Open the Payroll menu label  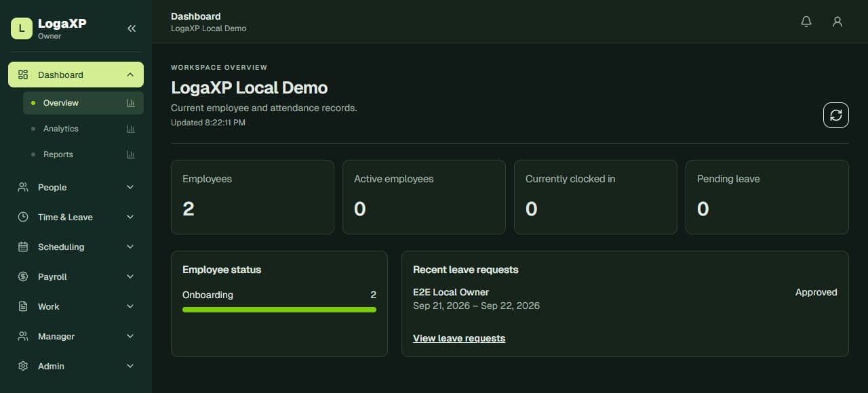click(52, 276)
